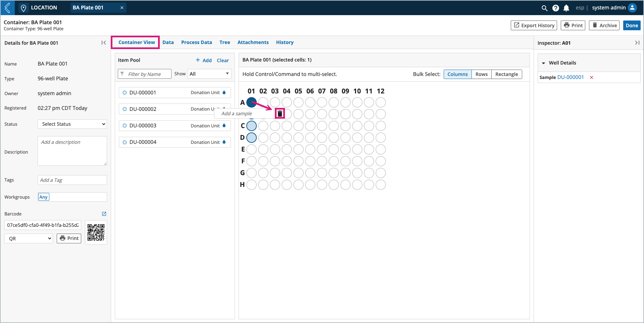Select the DU-000004 item circle
This screenshot has height=323, width=644.
tap(125, 142)
